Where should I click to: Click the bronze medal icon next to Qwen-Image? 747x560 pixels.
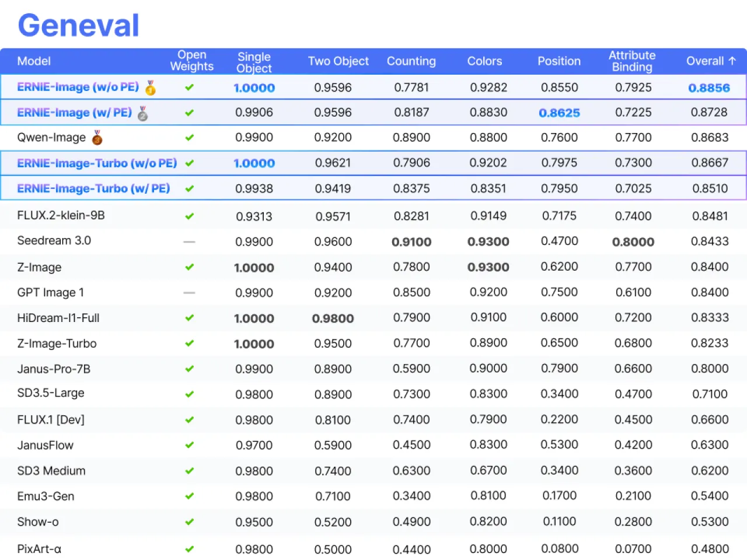(97, 138)
